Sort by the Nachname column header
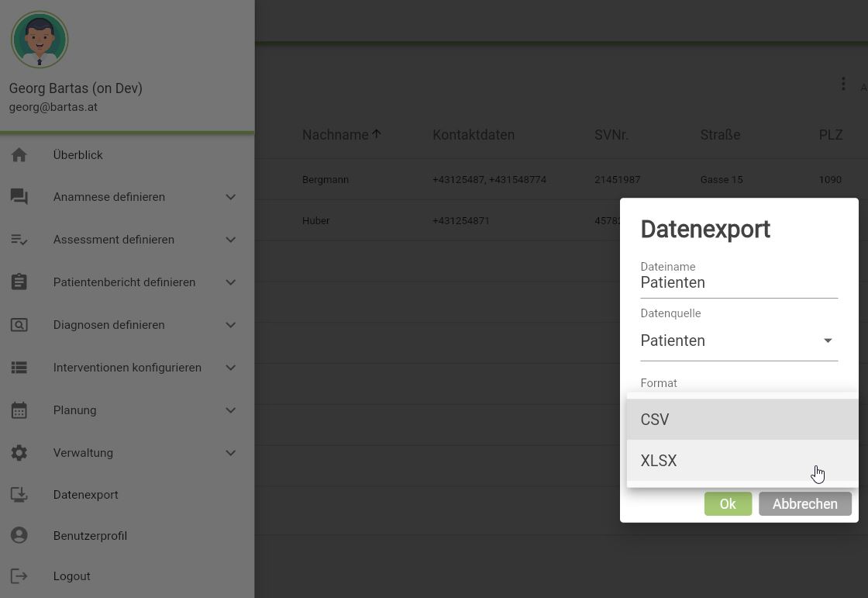Screen dimensions: 868x598 336,135
